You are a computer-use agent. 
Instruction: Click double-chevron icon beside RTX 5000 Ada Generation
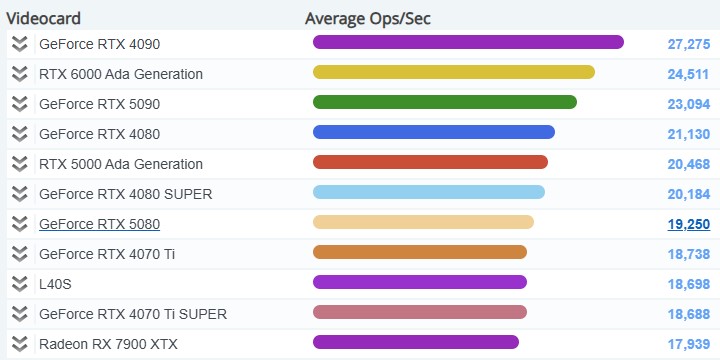tap(19, 164)
